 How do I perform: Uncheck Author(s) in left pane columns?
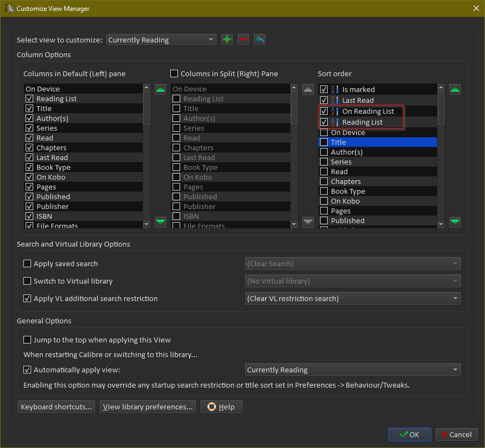(x=29, y=118)
